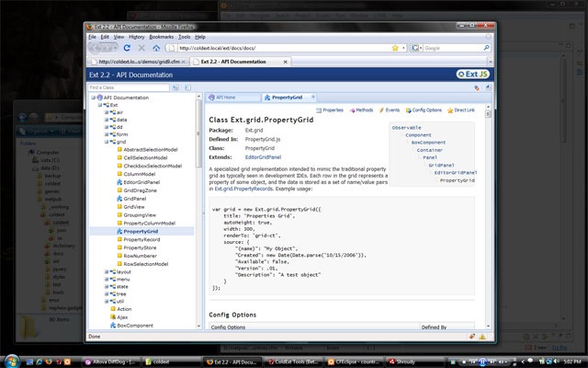Viewport: 588px width, 368px height.
Task: Switch to the API Home tab
Action: point(232,98)
